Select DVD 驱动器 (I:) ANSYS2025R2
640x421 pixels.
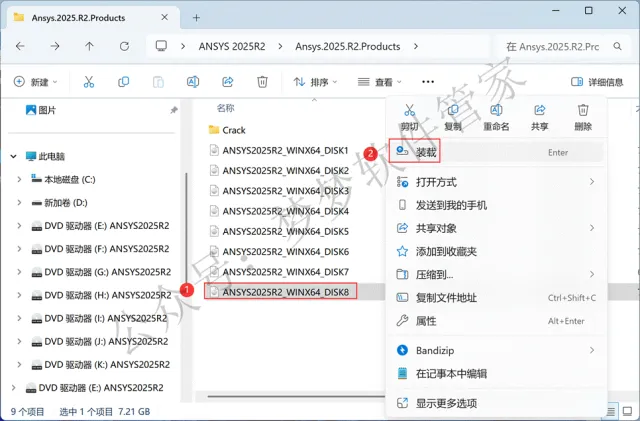pos(99,318)
